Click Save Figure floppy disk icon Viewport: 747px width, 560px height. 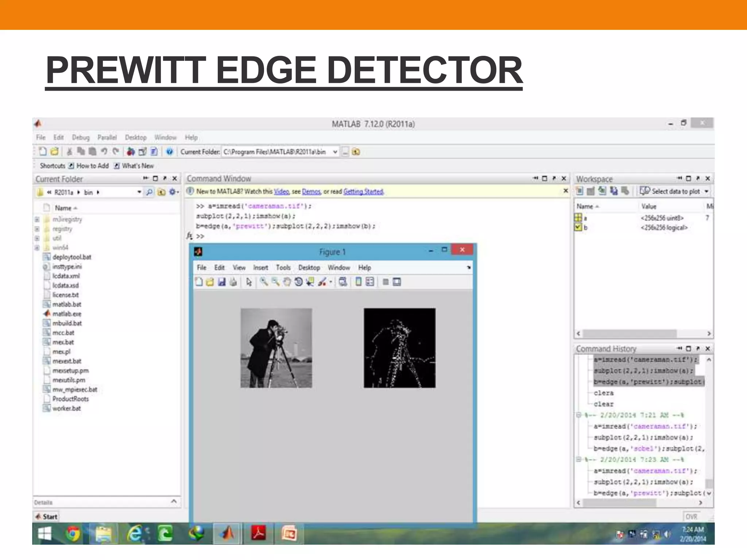pos(221,282)
